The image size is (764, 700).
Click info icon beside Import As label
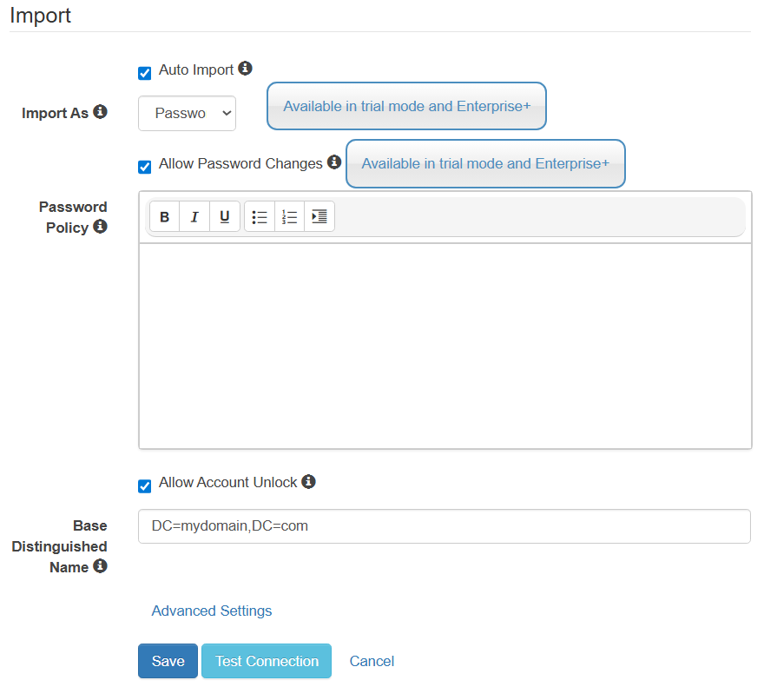tap(100, 112)
